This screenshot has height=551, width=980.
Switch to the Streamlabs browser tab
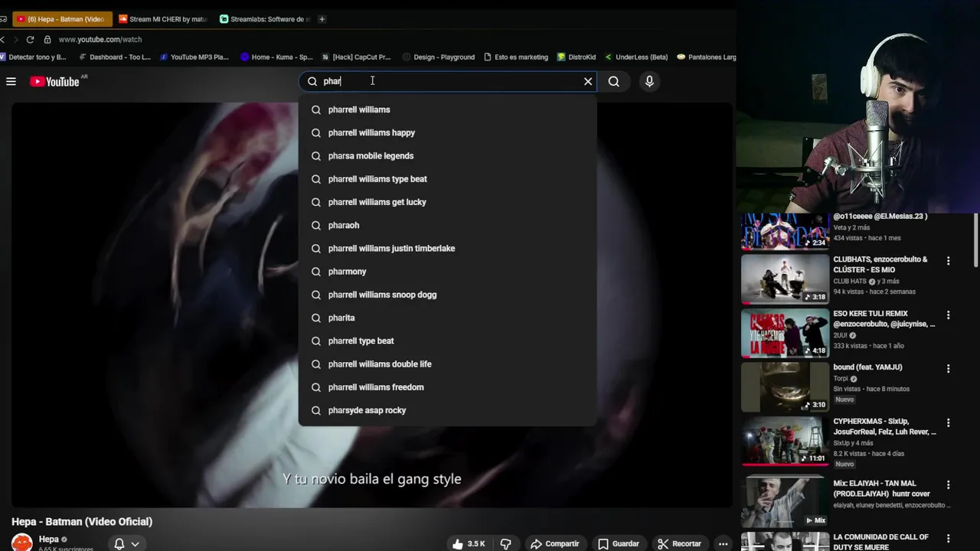(x=264, y=19)
